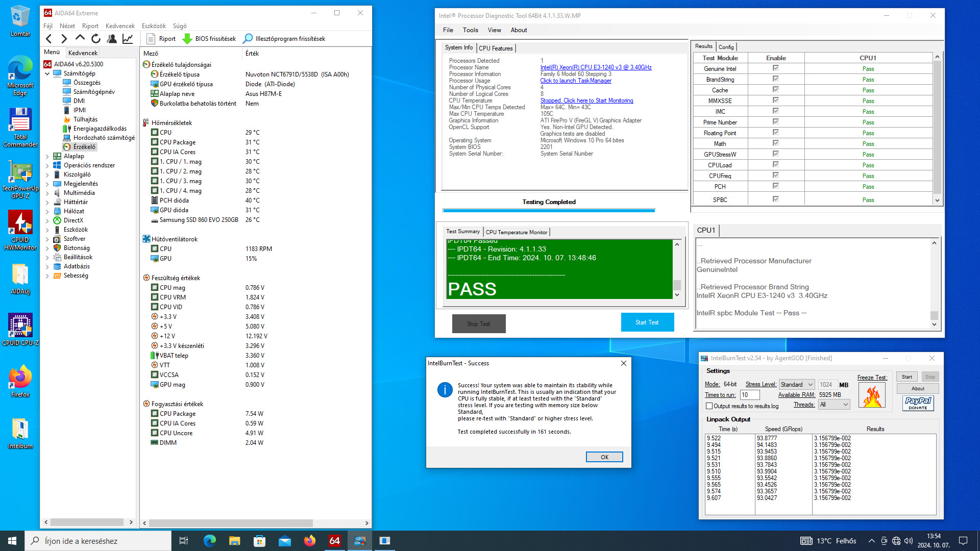
Task: Open the Stress Level dropdown
Action: [x=796, y=385]
